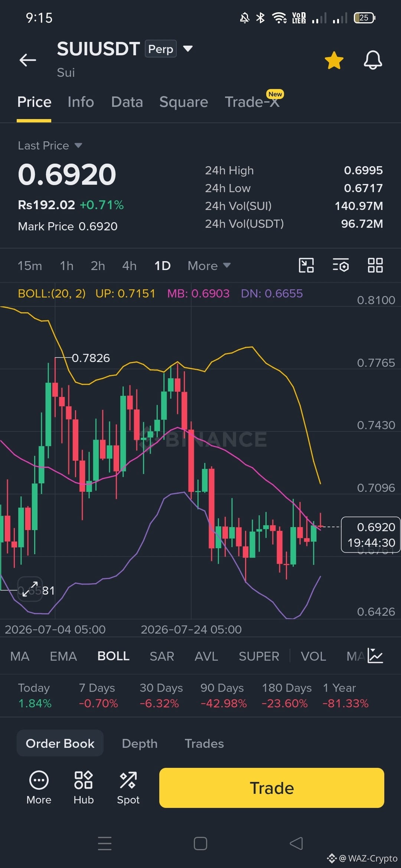Viewport: 401px width, 868px height.
Task: Select the 4h timeframe
Action: (130, 266)
